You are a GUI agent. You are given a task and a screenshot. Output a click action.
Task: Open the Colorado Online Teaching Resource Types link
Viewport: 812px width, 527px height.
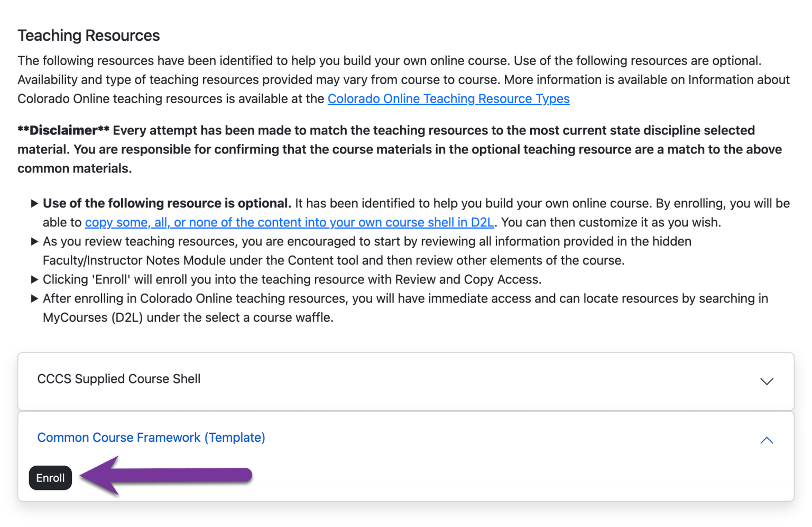[x=448, y=98]
